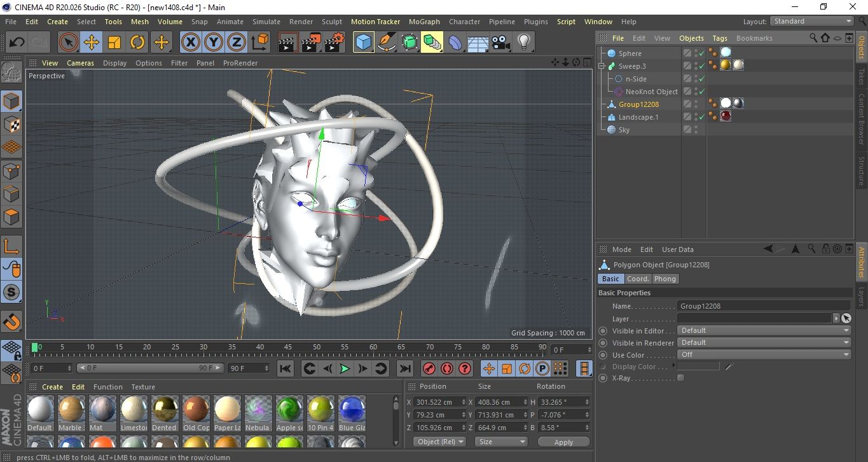Open the Cube primitive object icon
This screenshot has height=462, width=868.
[364, 43]
